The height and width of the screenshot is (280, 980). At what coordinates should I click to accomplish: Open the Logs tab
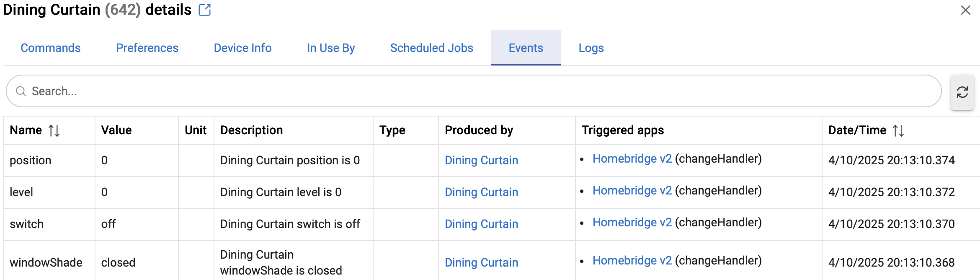click(591, 48)
